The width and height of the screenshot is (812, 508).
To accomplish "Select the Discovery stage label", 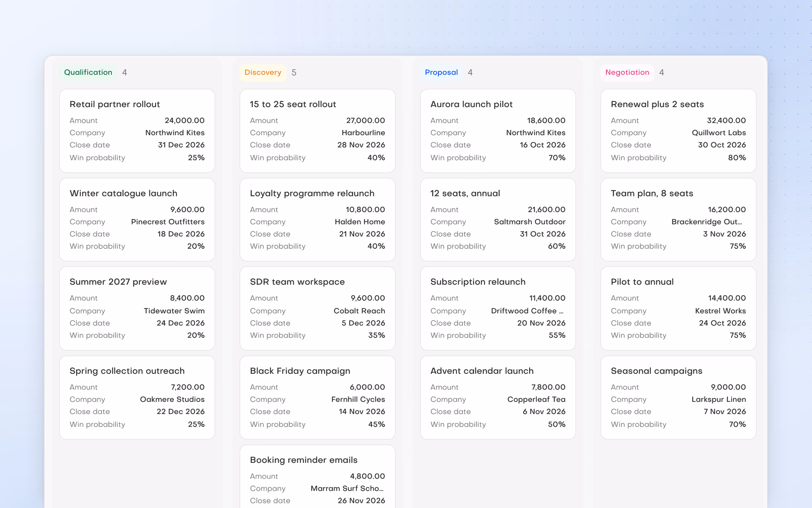I will (x=263, y=72).
